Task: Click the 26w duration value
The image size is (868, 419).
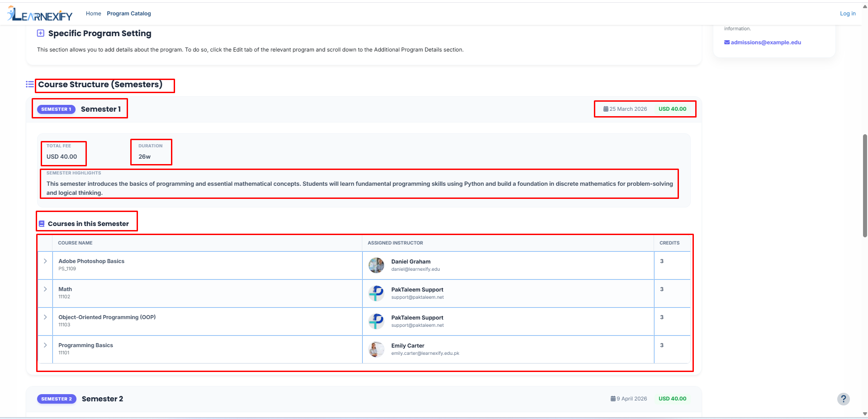Action: coord(145,157)
